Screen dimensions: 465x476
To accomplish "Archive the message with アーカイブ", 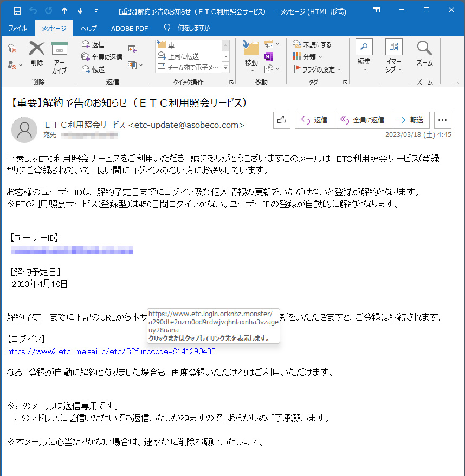I will click(59, 58).
